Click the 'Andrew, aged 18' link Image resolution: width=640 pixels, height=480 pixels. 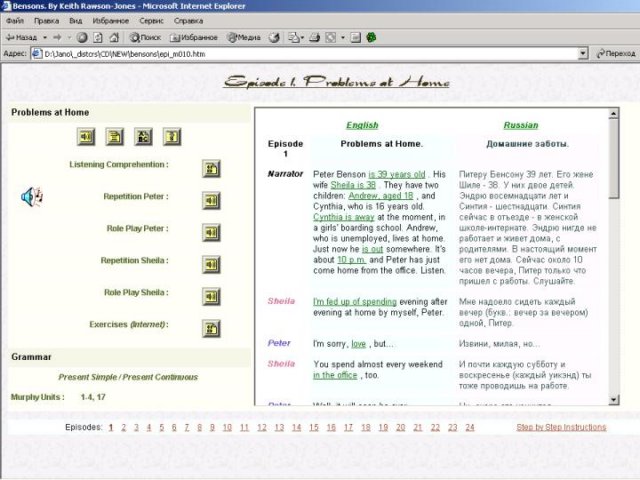(x=381, y=196)
